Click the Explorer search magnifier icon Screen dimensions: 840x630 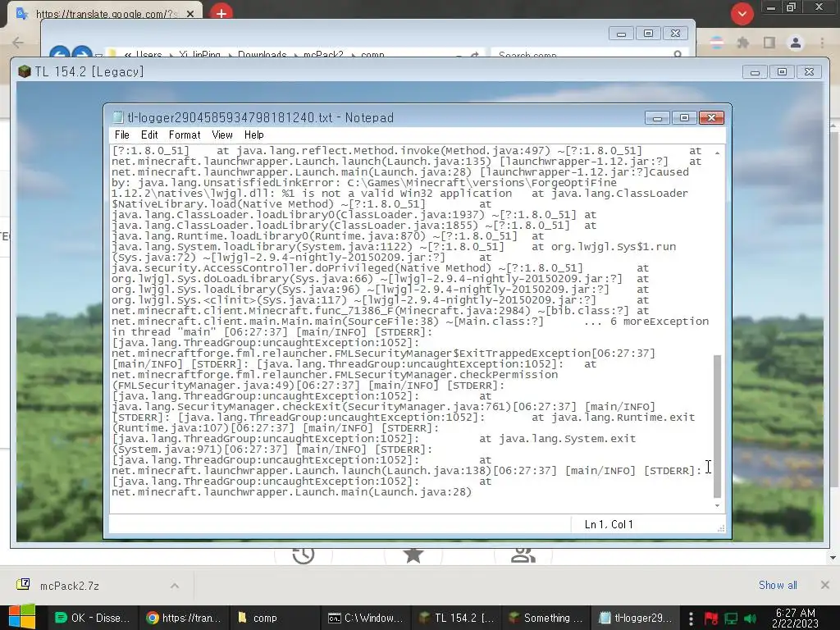tap(678, 54)
